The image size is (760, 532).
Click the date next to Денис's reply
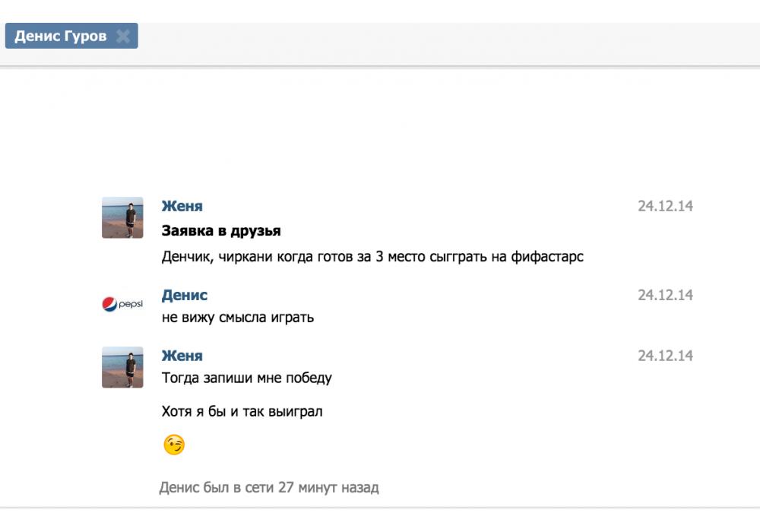click(665, 295)
